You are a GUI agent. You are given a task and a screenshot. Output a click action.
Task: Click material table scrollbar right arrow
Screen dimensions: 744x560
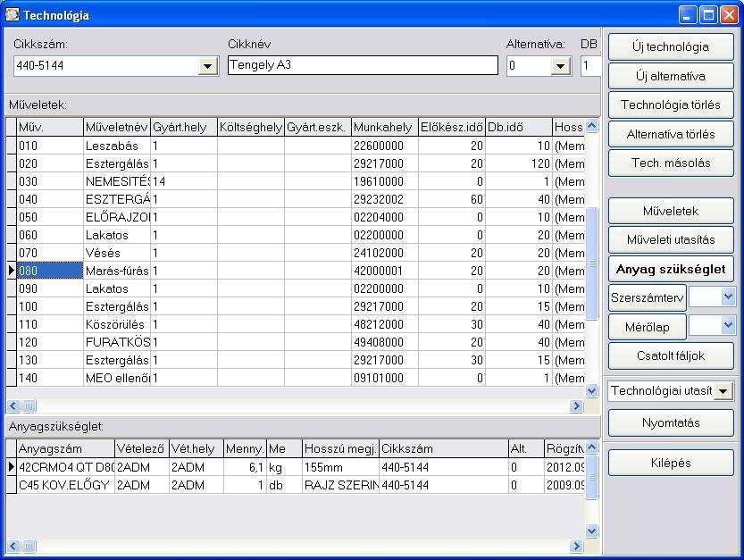[576, 546]
